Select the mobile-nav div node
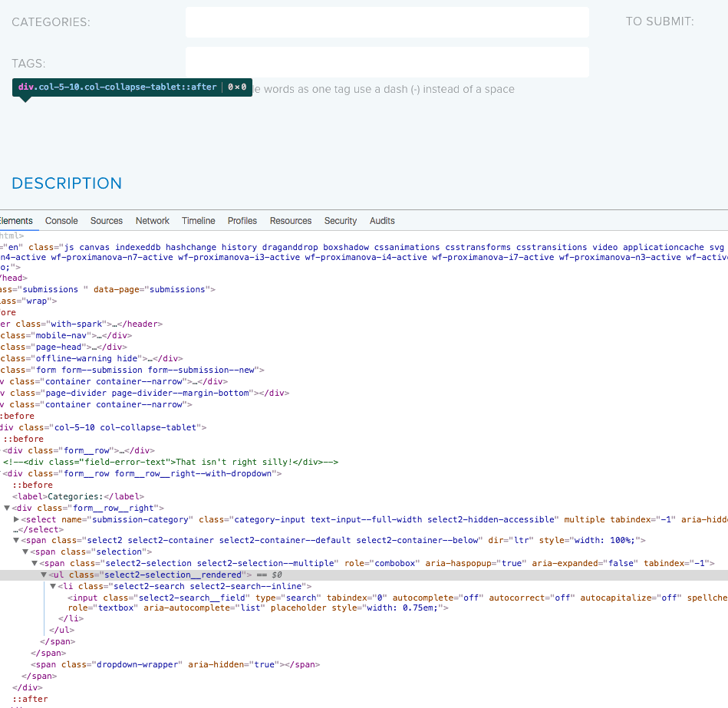This screenshot has height=708, width=728. (x=66, y=336)
